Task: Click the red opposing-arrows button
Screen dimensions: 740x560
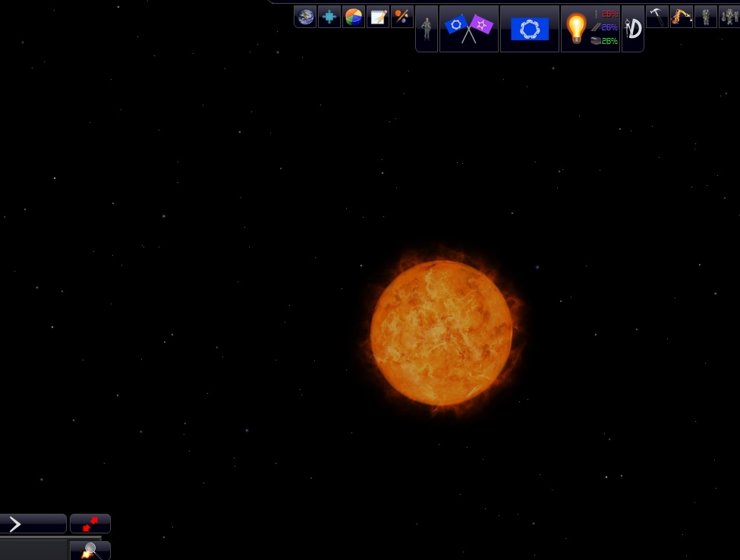Action: click(90, 523)
